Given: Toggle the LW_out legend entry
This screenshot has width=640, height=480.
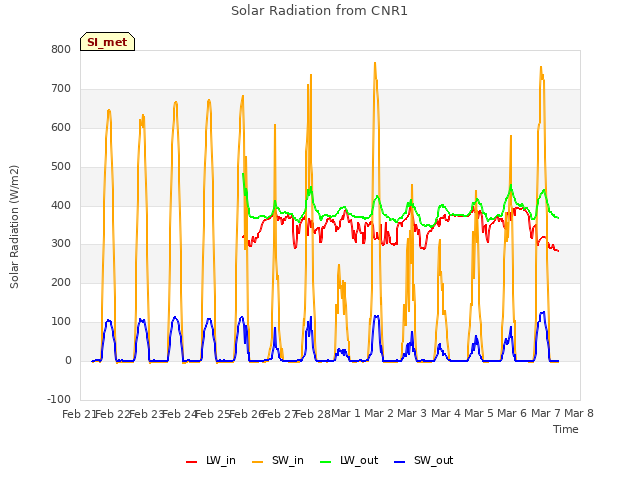Looking at the screenshot, I should pos(349,460).
